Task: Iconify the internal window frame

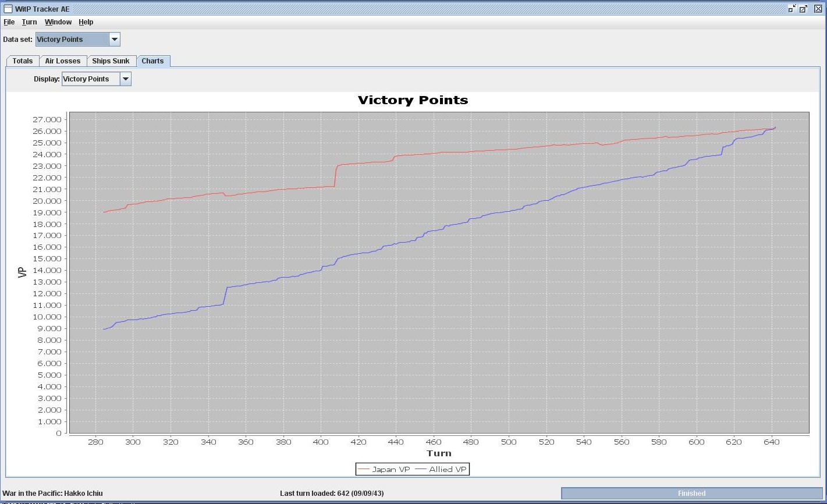Action: (791, 9)
